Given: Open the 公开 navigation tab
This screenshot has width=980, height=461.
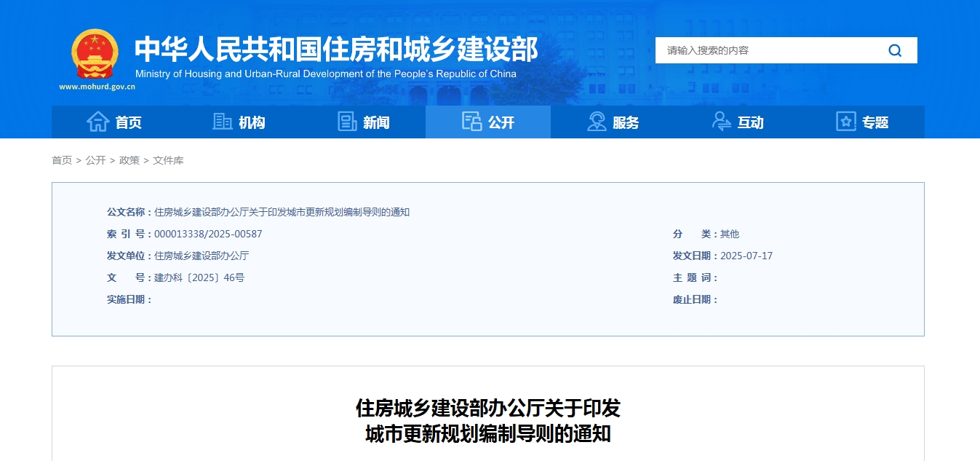Looking at the screenshot, I should click(x=488, y=122).
